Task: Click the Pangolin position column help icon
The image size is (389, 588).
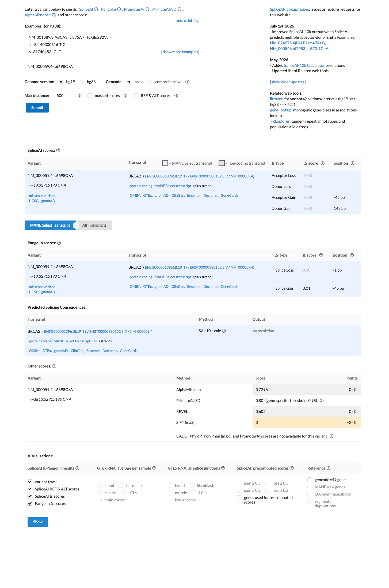Action: (x=352, y=255)
